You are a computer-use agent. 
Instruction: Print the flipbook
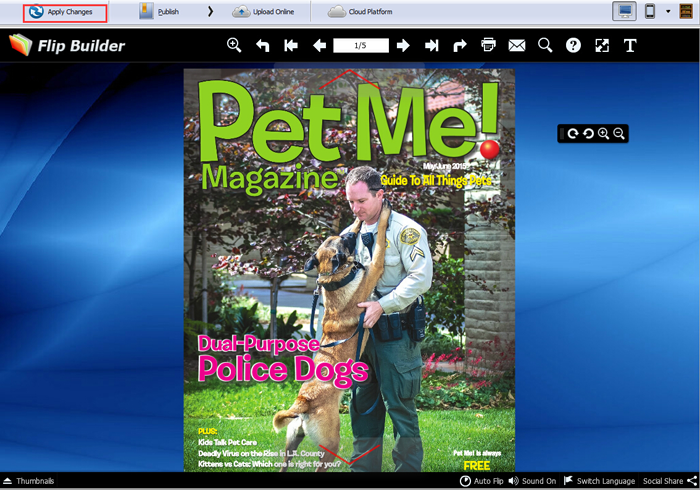coord(488,45)
